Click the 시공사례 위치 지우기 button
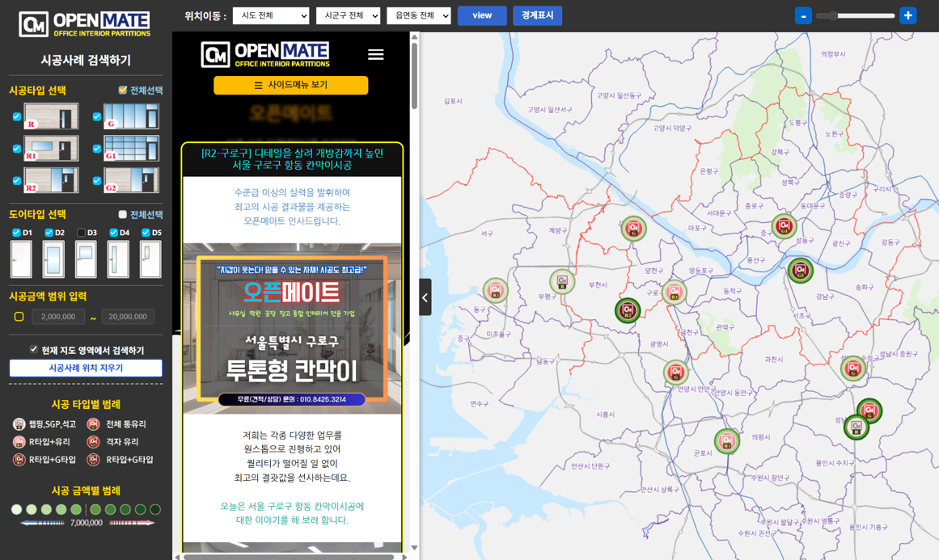939x560 pixels. [x=85, y=368]
